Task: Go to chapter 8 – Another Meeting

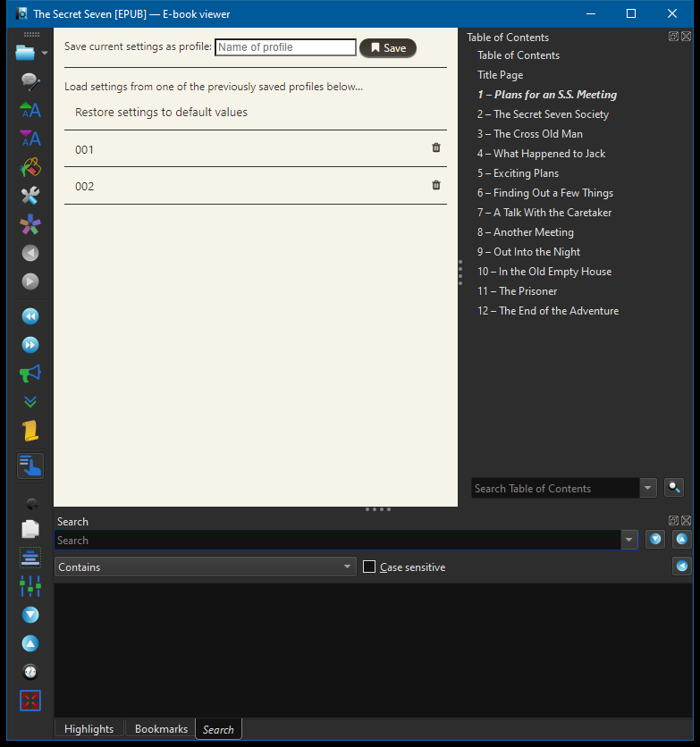Action: click(526, 232)
